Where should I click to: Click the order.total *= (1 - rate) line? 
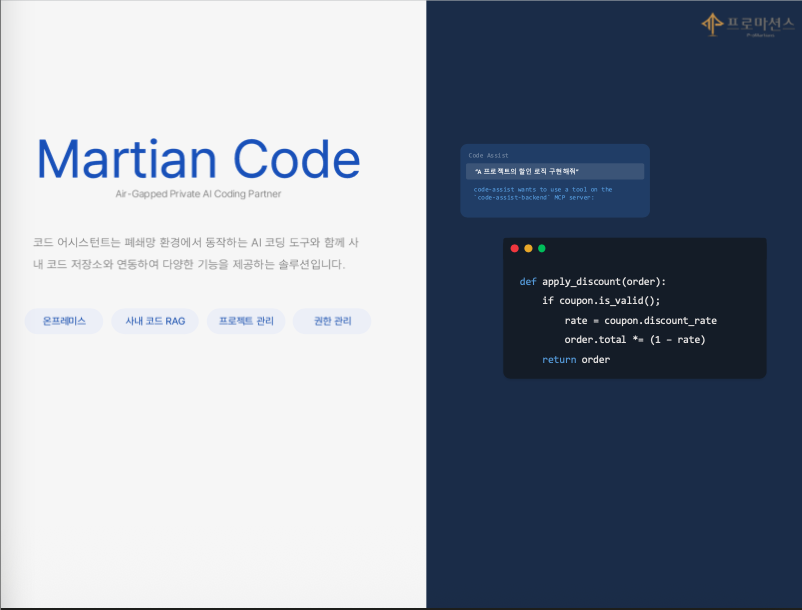634,339
